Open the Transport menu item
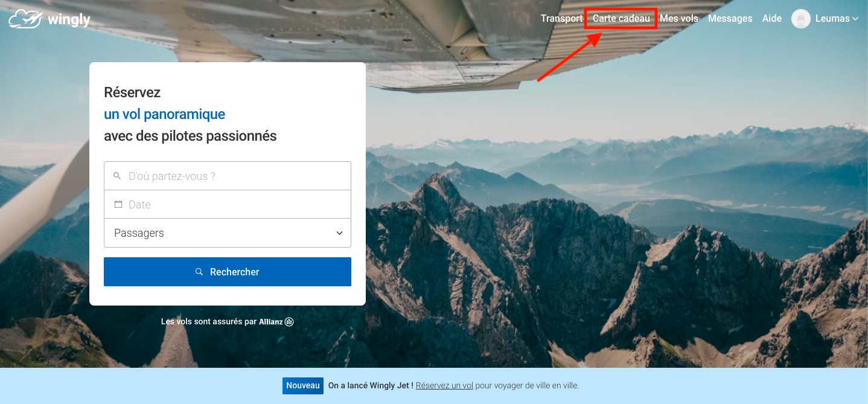This screenshot has height=404, width=868. 562,19
